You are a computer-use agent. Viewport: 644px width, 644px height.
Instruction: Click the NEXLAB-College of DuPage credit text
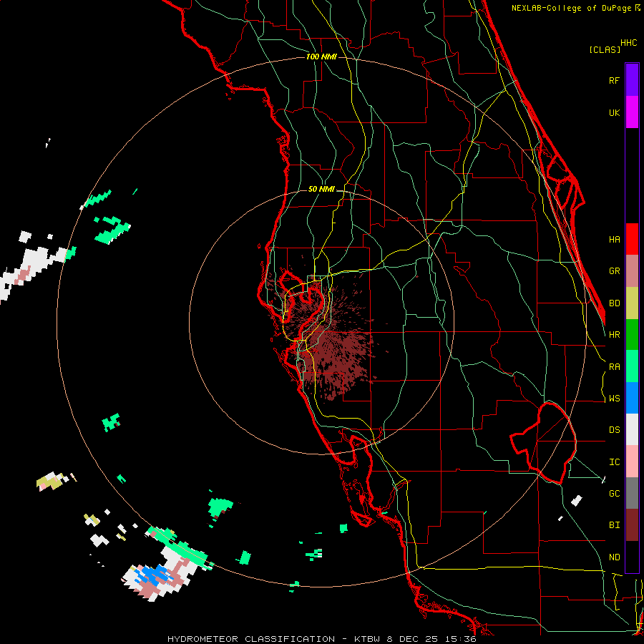pyautogui.click(x=571, y=8)
